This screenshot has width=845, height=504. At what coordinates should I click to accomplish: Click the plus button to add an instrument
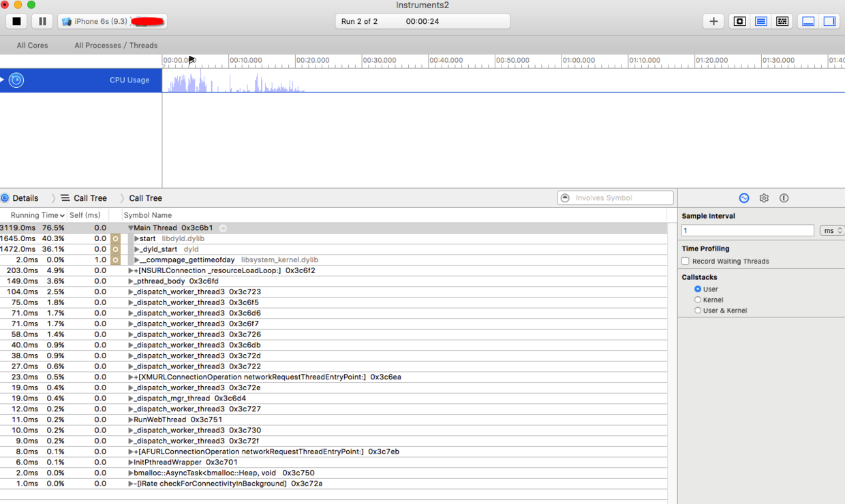(x=713, y=21)
